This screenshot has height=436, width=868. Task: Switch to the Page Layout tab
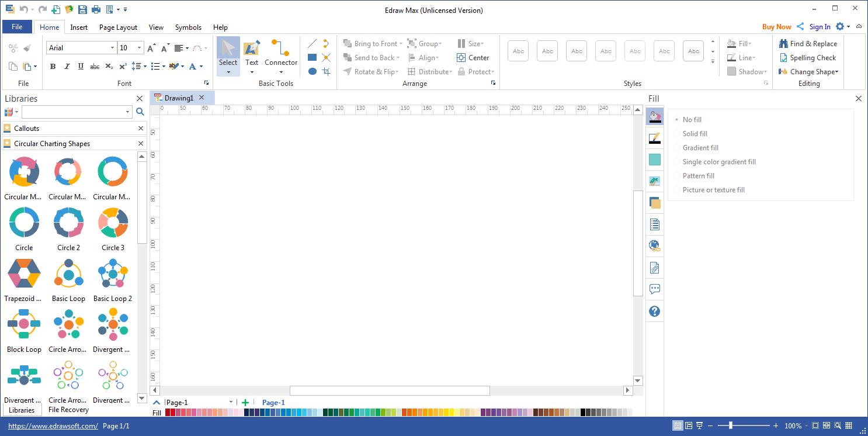[x=118, y=27]
